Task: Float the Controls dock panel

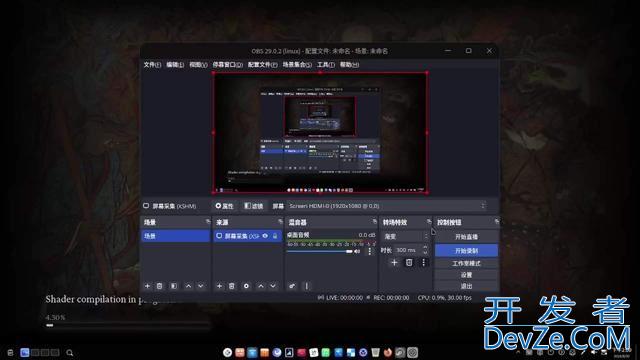Action: click(496, 221)
